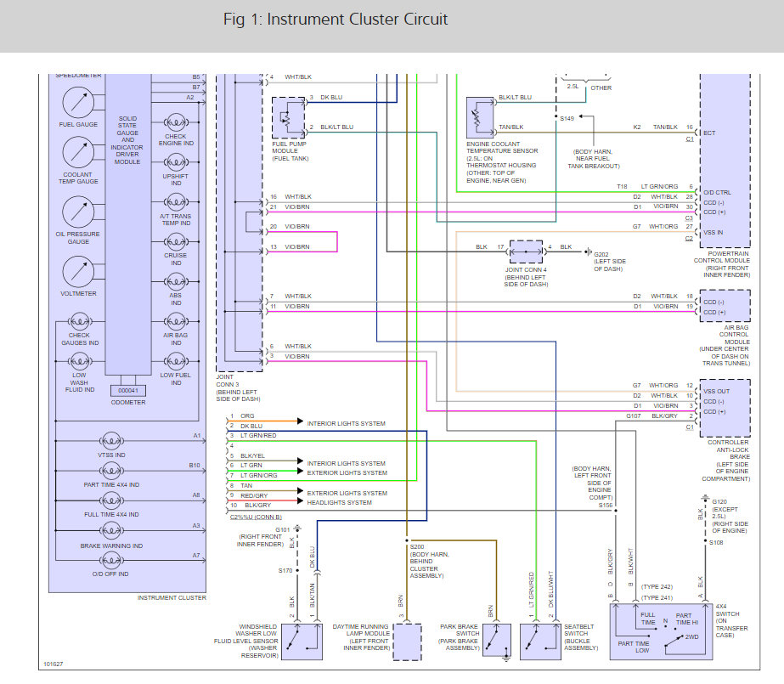This screenshot has height=684, width=784.
Task: Click the 'PART TIME LOW' switch position label
Action: pyautogui.click(x=634, y=647)
